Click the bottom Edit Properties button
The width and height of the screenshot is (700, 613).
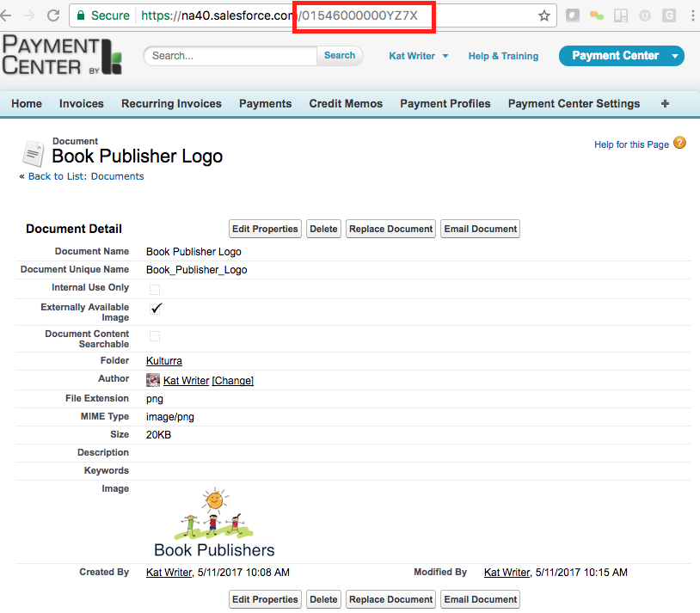click(x=265, y=599)
